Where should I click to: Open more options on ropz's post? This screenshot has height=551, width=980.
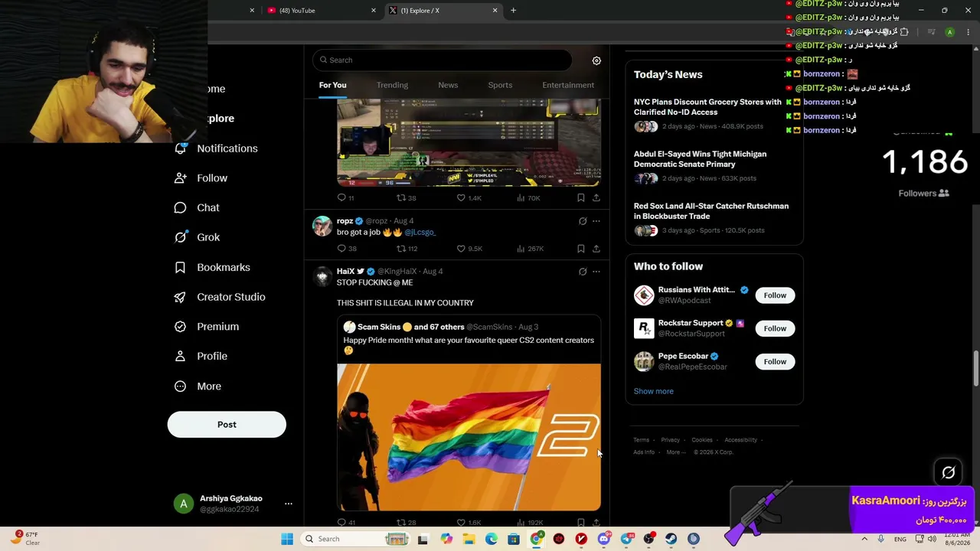click(596, 221)
